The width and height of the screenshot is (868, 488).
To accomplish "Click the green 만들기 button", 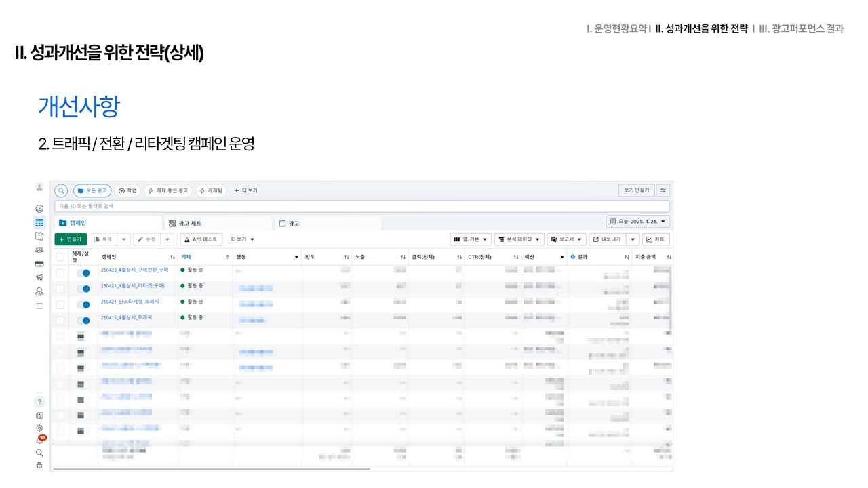I will [x=71, y=239].
